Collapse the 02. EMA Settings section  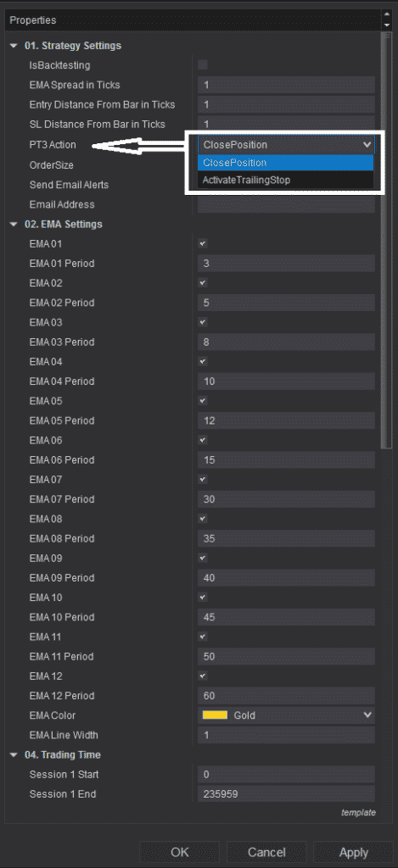[x=14, y=225]
